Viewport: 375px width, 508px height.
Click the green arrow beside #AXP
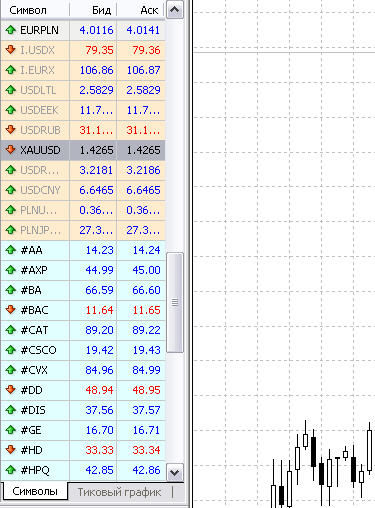[x=11, y=270]
